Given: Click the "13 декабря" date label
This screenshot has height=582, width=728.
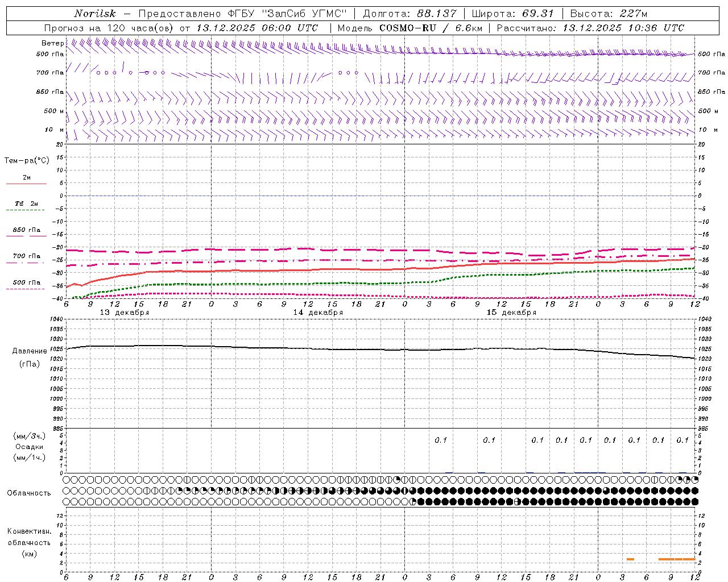Looking at the screenshot, I should tap(125, 313).
